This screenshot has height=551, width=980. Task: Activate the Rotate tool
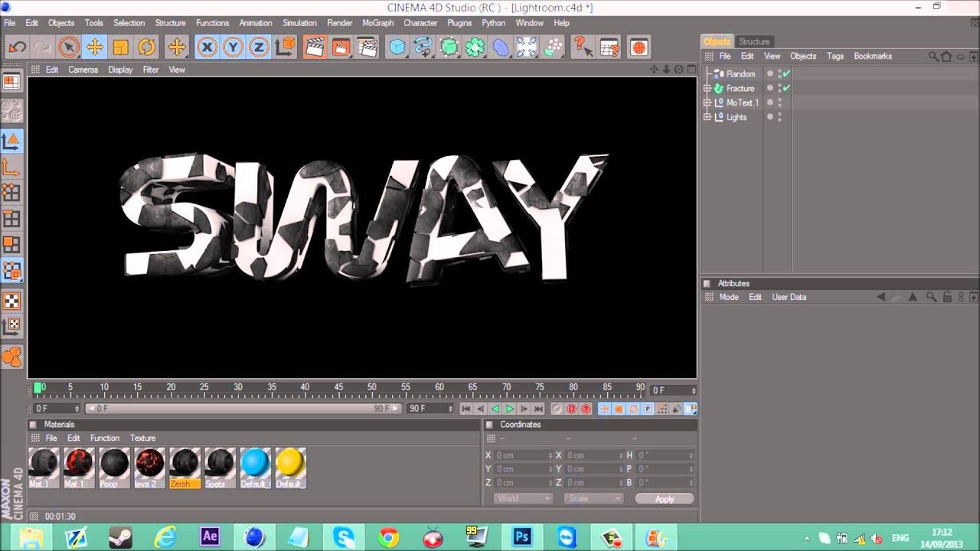147,47
